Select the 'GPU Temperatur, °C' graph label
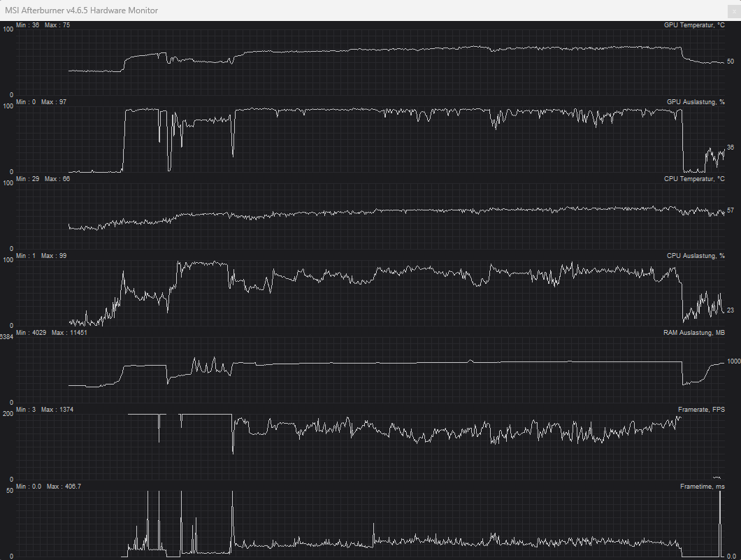The height and width of the screenshot is (560, 741). [694, 25]
